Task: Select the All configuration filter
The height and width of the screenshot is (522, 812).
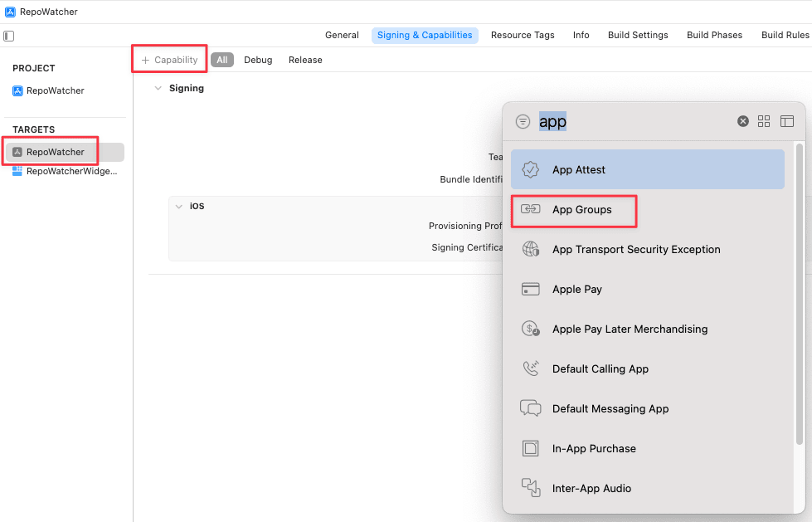Action: [x=222, y=60]
